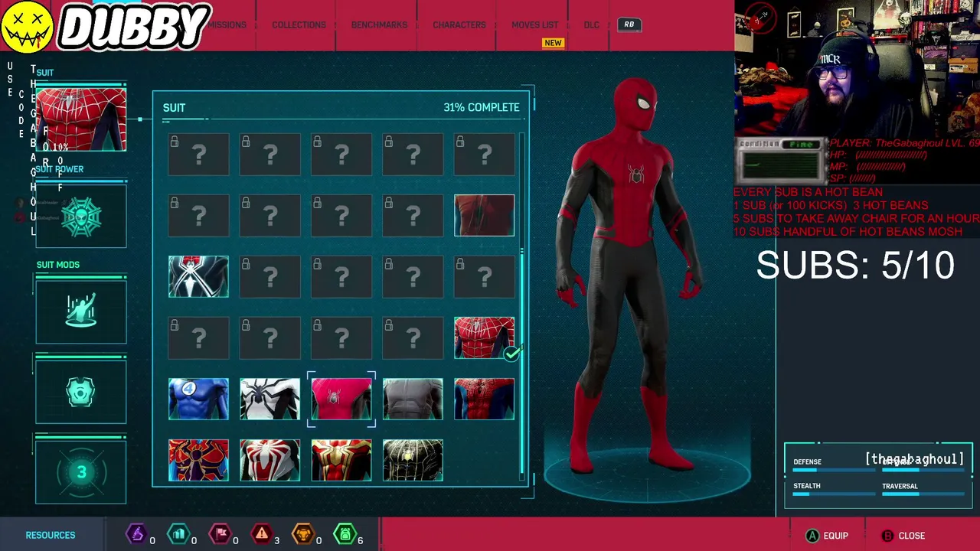This screenshot has width=980, height=551.
Task: Click the green backpack token icon
Action: point(345,533)
